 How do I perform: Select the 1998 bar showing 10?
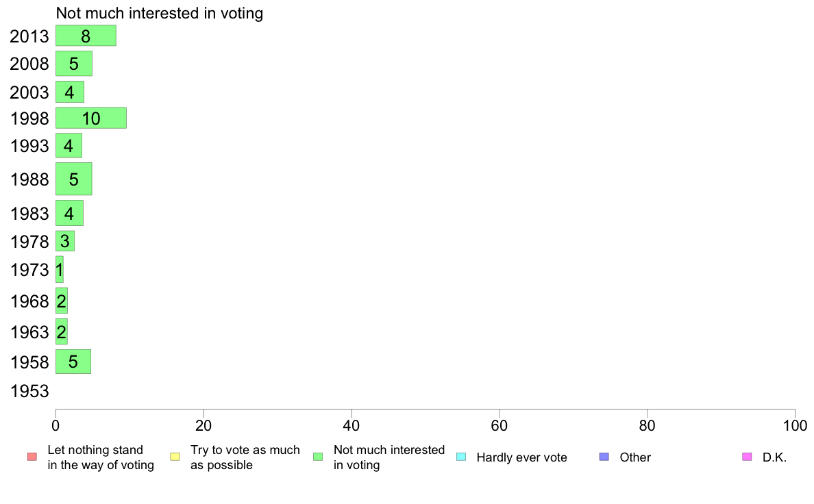click(91, 118)
